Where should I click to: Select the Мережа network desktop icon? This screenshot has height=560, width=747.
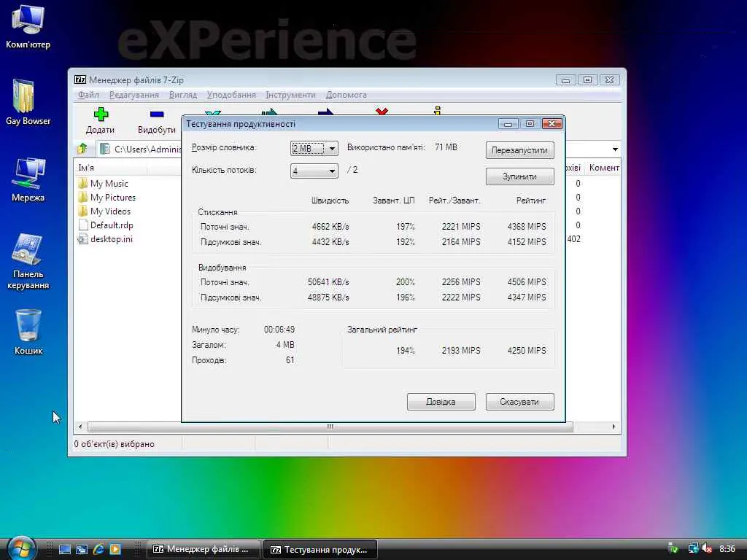click(28, 179)
